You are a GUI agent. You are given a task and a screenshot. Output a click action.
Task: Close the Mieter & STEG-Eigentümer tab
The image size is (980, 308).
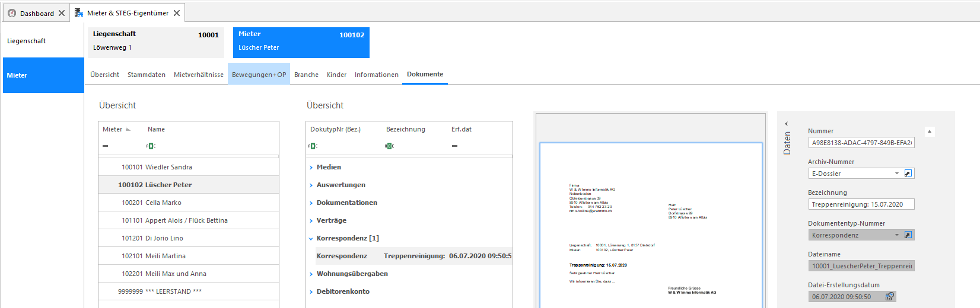(177, 13)
